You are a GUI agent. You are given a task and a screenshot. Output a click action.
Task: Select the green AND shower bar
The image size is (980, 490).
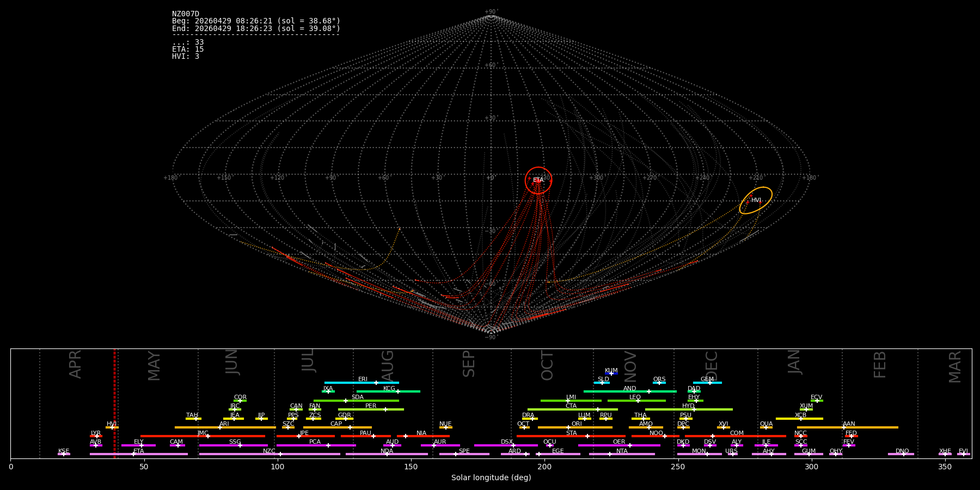tap(630, 391)
